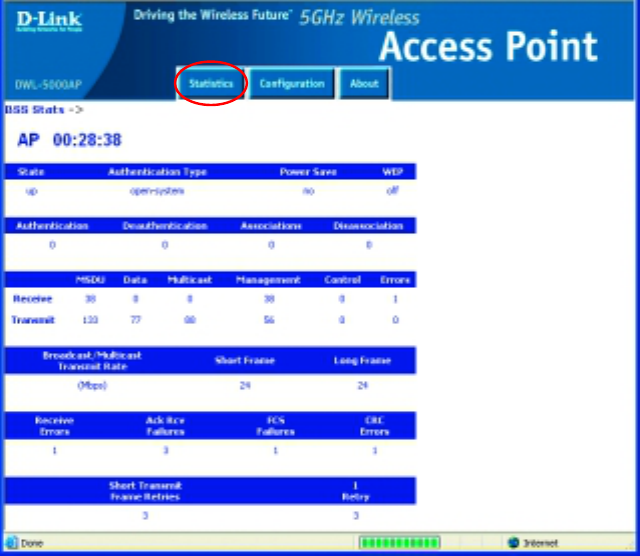Viewport: 640px width, 556px height.
Task: Select the AP 00:28:38 heading
Action: pos(69,140)
